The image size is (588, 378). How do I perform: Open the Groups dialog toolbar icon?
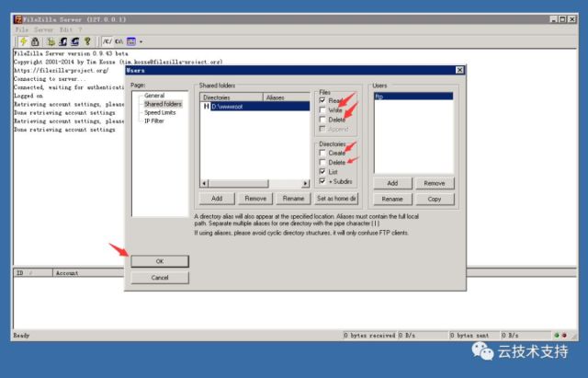[75, 41]
